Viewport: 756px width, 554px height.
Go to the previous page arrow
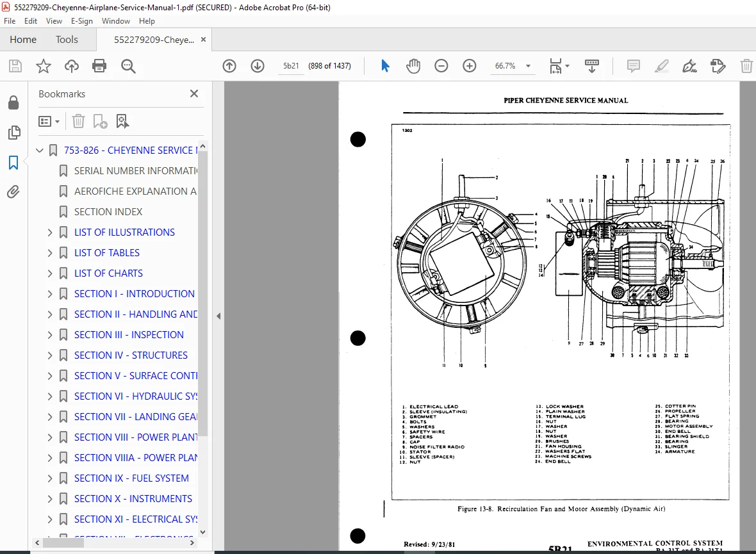click(x=229, y=66)
